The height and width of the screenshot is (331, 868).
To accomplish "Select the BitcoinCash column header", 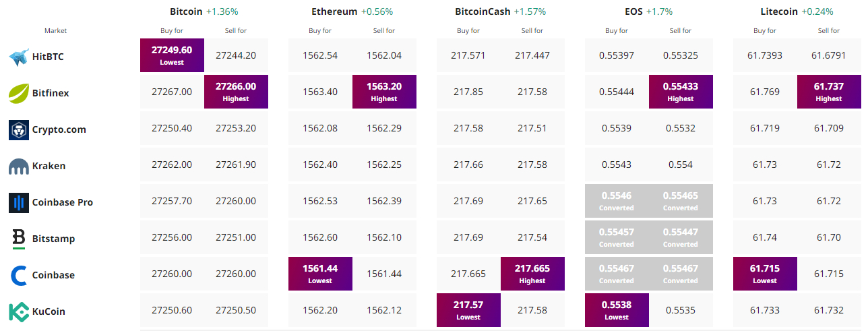I will [x=483, y=11].
